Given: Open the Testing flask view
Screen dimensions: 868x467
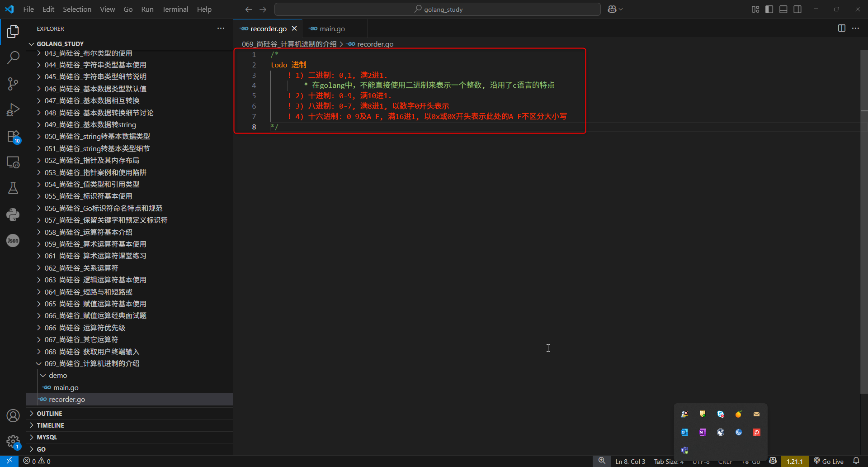Looking at the screenshot, I should pyautogui.click(x=13, y=188).
